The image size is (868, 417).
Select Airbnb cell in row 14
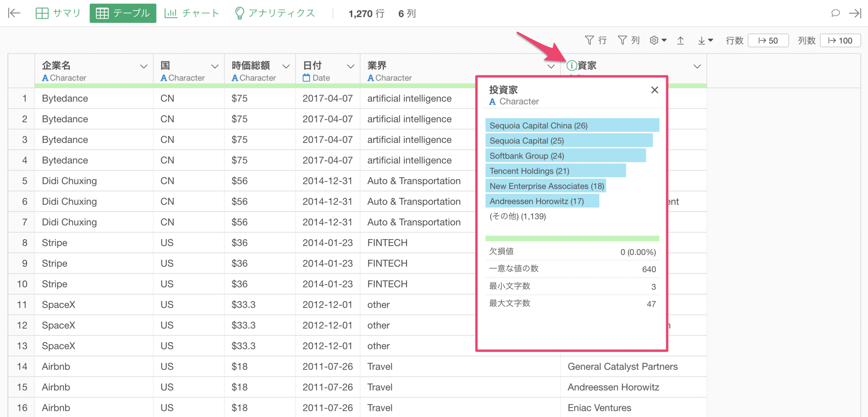pyautogui.click(x=94, y=367)
